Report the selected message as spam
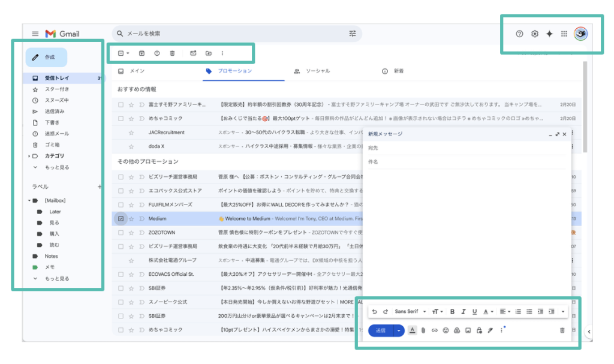The width and height of the screenshot is (614, 364). pyautogui.click(x=157, y=53)
